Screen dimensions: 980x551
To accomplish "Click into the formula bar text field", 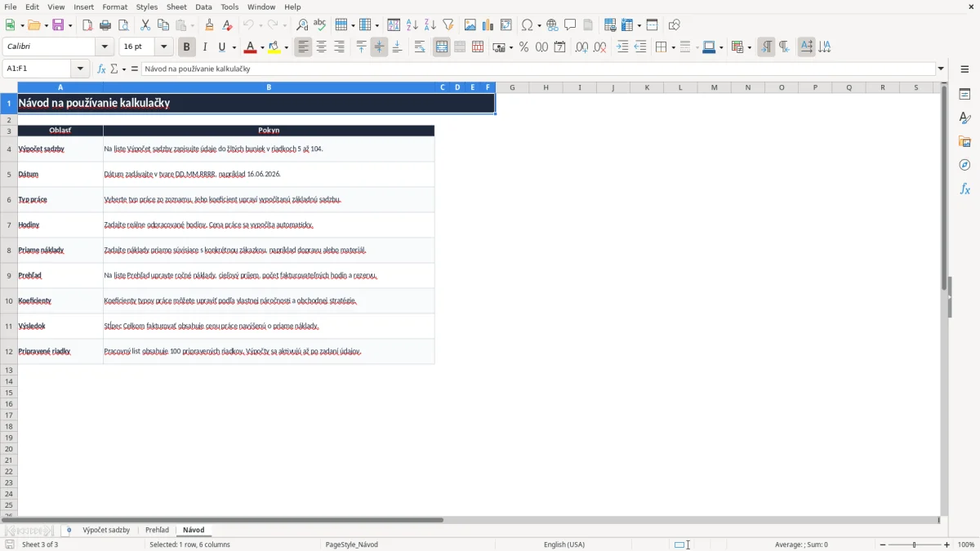I will click(x=538, y=69).
